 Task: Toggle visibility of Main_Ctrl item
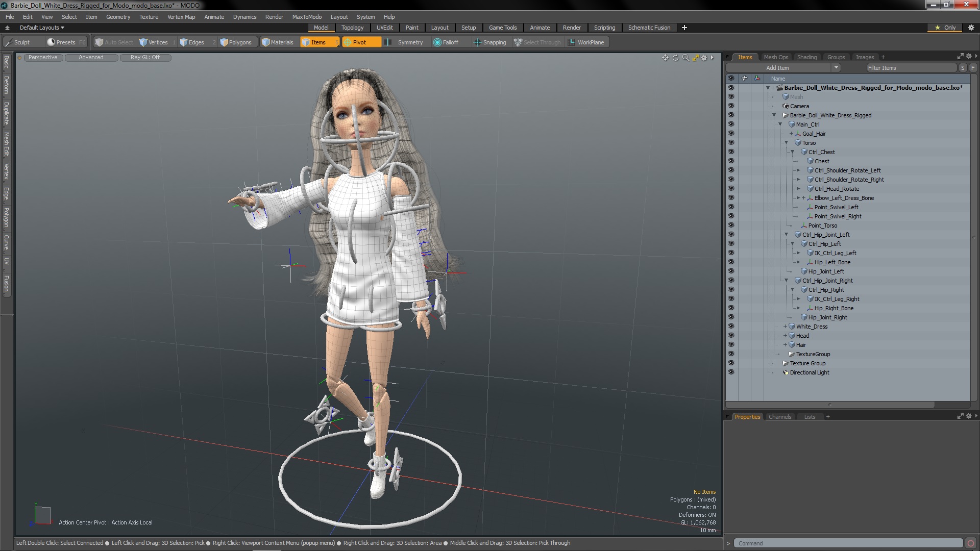pyautogui.click(x=731, y=124)
